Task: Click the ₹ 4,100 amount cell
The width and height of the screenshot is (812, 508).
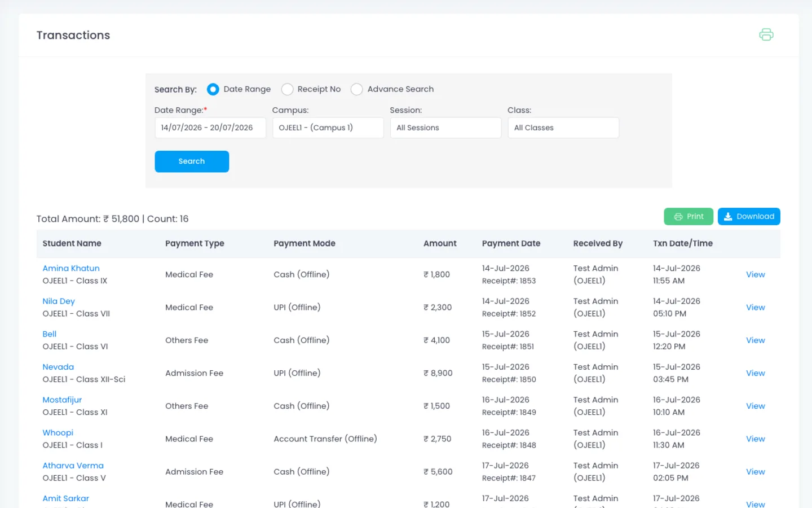Action: point(437,340)
